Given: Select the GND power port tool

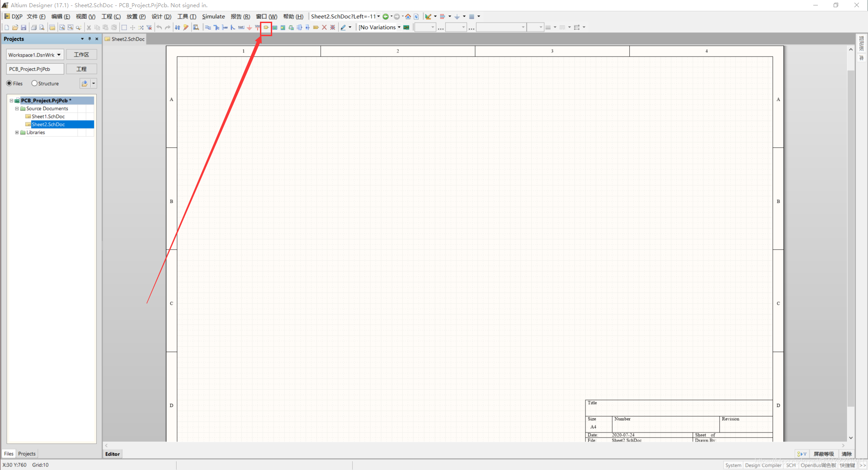Looking at the screenshot, I should click(x=249, y=28).
